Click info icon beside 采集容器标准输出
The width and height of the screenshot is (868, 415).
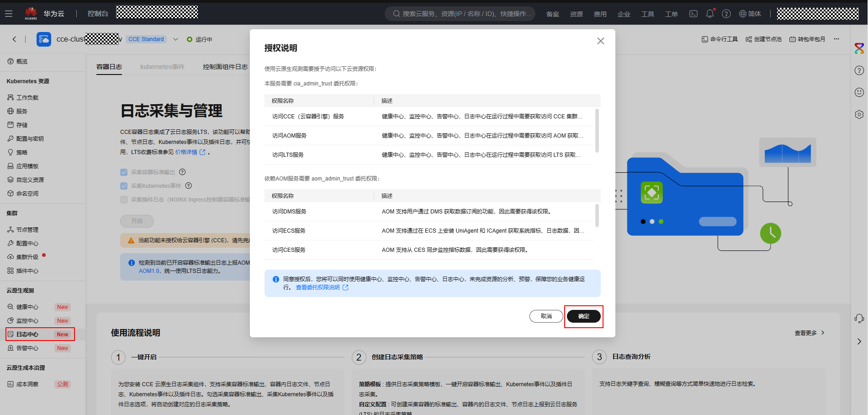pyautogui.click(x=182, y=172)
